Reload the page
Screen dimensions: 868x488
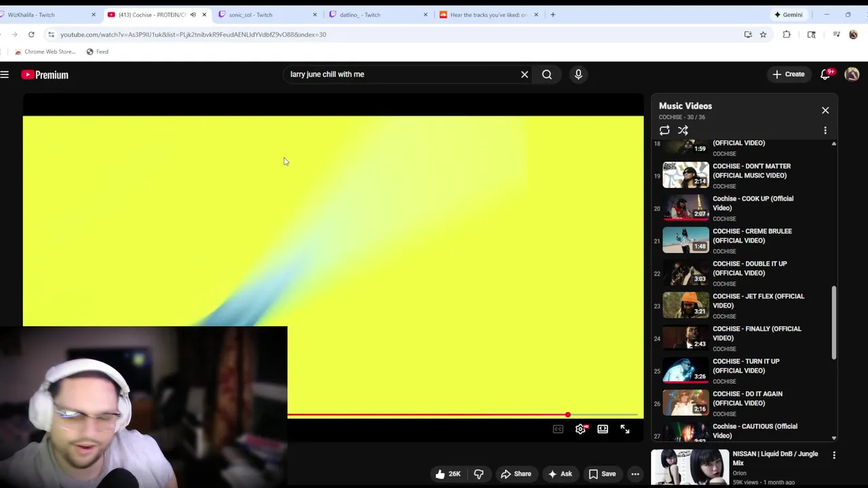pos(31,35)
